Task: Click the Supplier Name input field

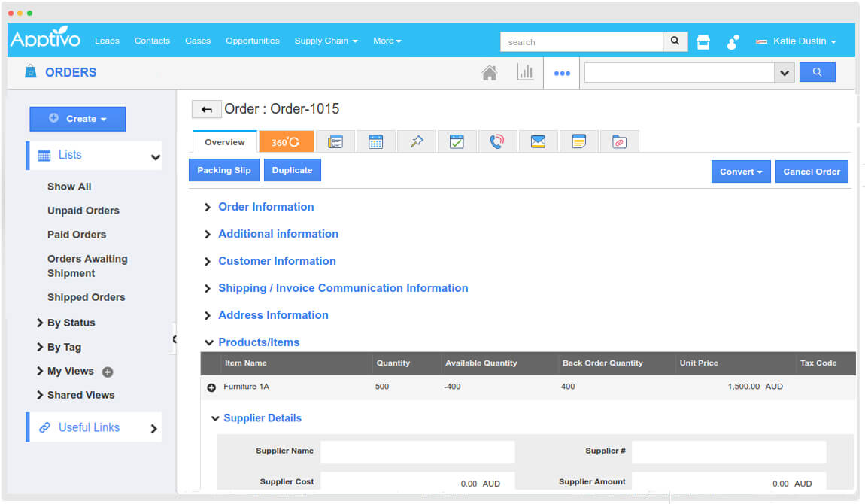Action: coord(417,451)
